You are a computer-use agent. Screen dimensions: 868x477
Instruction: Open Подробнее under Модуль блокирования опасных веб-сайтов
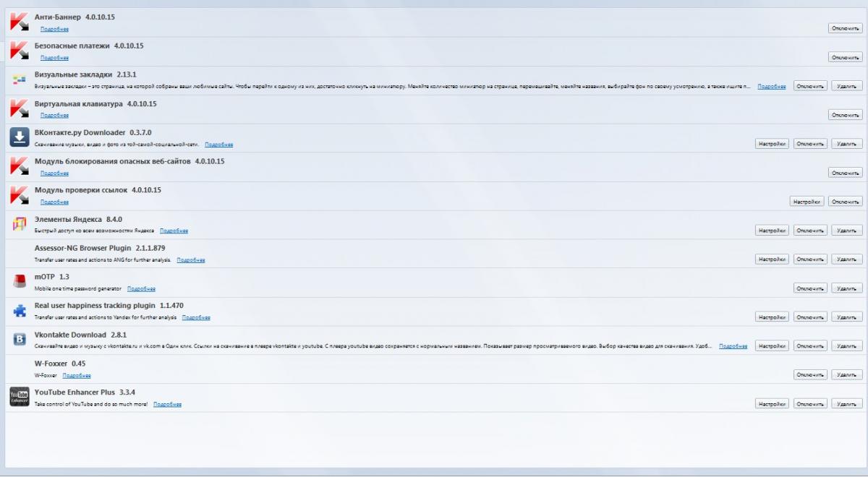coord(54,173)
